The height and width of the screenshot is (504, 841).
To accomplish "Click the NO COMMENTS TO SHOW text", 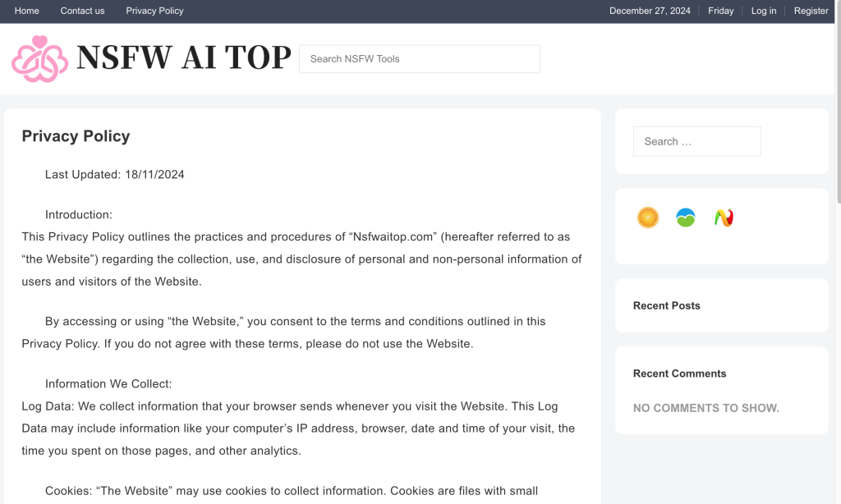I will tap(706, 408).
